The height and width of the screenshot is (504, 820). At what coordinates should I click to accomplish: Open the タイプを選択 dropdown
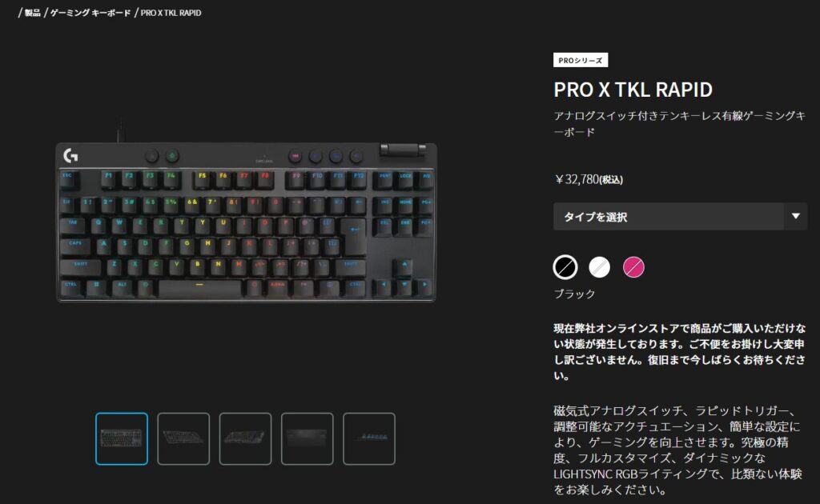(680, 217)
